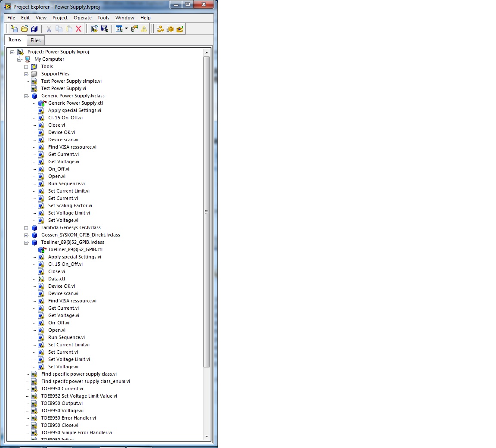Open the Help menu

(146, 18)
